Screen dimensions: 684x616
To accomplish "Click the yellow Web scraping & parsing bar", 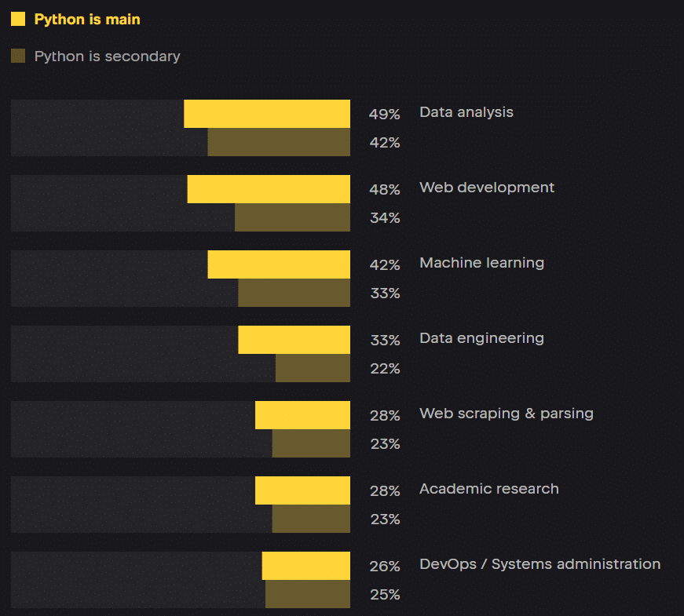I will (x=302, y=415).
